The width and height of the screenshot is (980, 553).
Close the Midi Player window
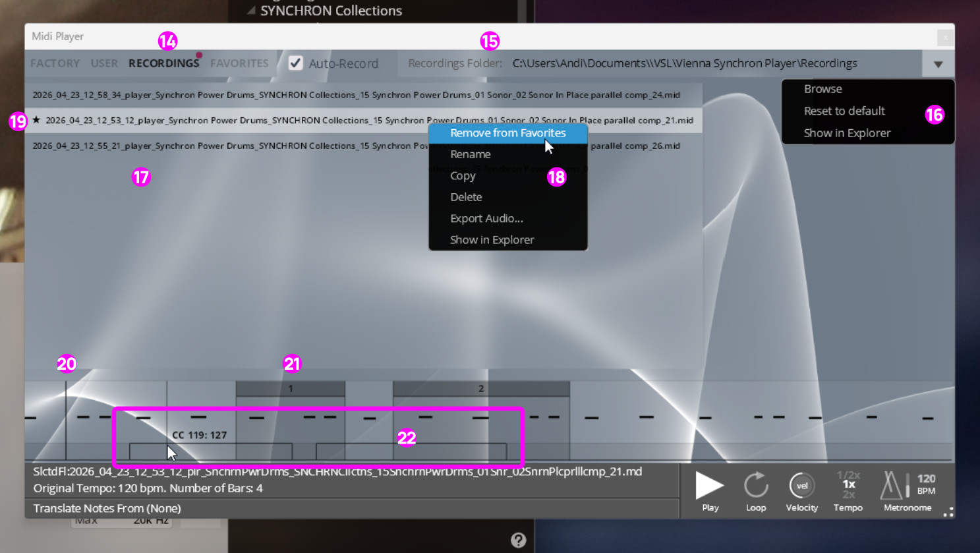945,38
